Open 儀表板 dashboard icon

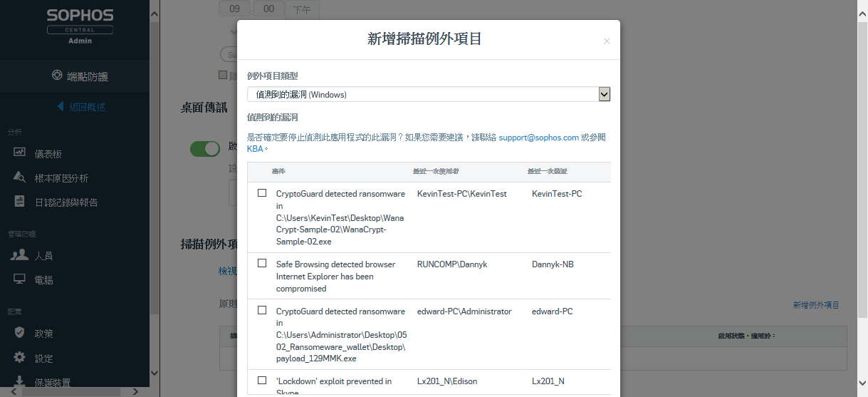click(x=20, y=153)
